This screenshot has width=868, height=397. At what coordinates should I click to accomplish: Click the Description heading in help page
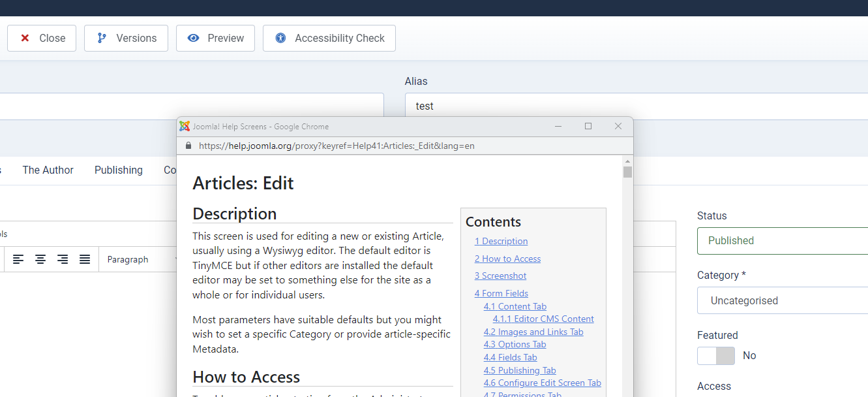pos(235,214)
